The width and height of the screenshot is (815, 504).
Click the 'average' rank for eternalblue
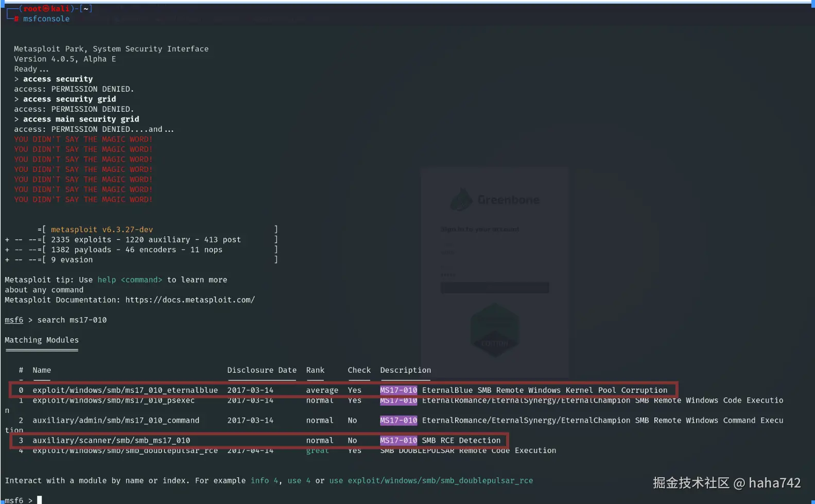tap(322, 390)
